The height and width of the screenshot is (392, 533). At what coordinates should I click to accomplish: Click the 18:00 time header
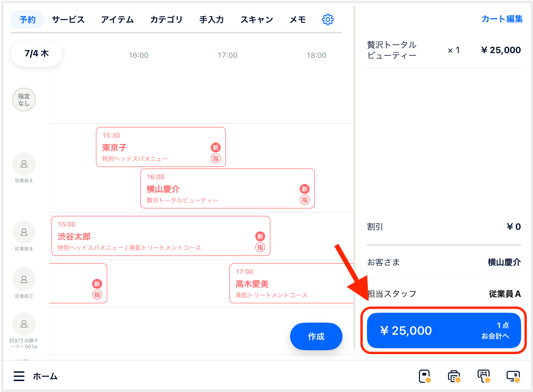pyautogui.click(x=316, y=55)
